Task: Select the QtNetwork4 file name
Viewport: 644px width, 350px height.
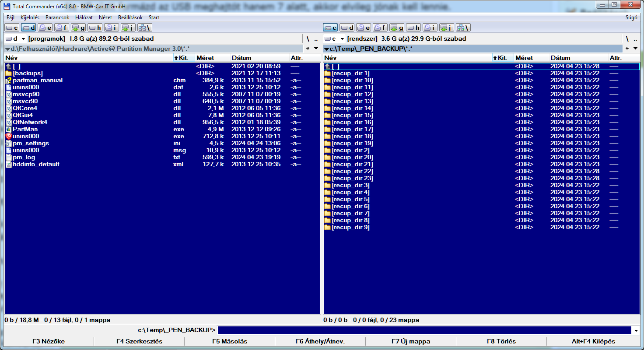Action: 30,122
